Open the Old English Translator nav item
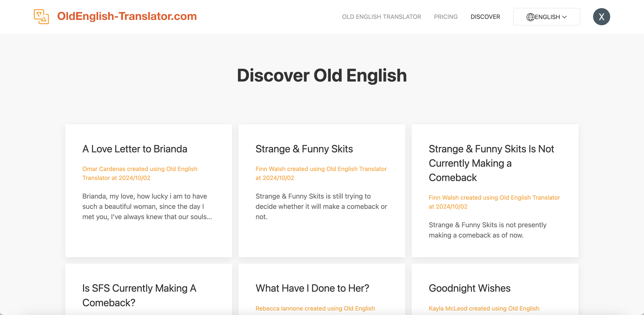The height and width of the screenshot is (315, 644). 381,17
